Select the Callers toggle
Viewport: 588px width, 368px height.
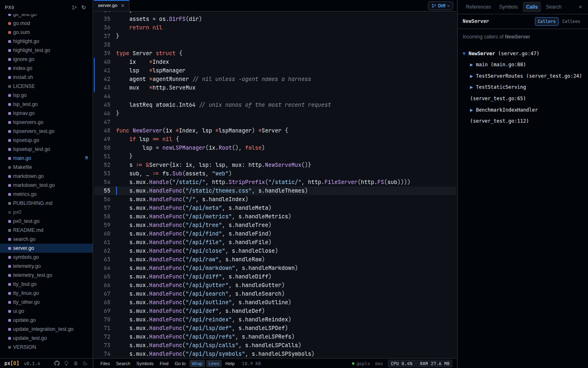click(546, 21)
